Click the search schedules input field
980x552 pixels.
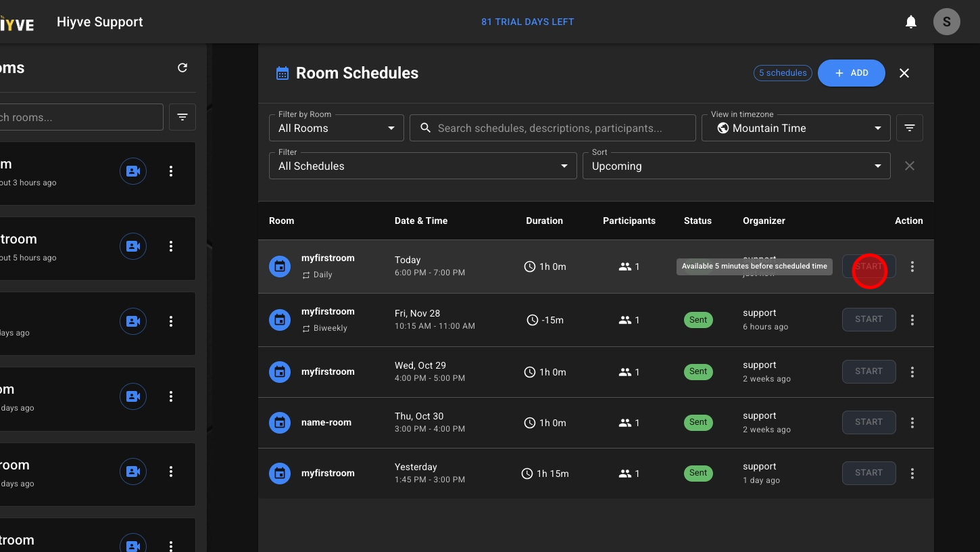point(552,128)
